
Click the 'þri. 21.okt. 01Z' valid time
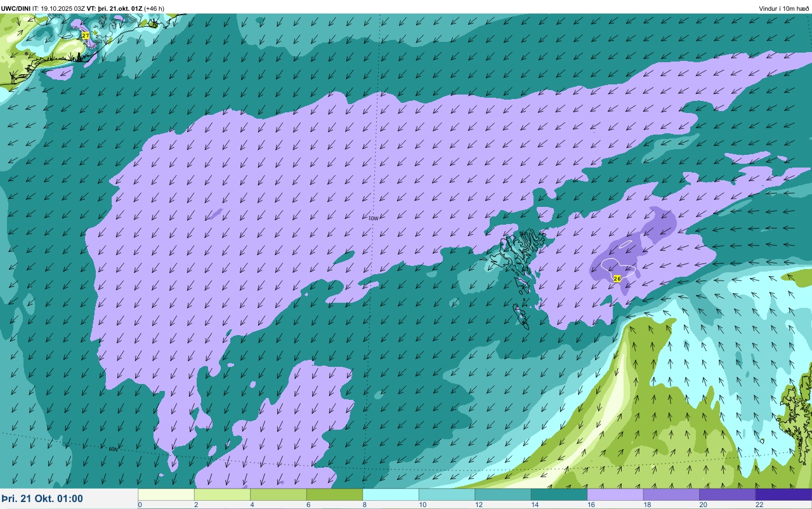120,8
